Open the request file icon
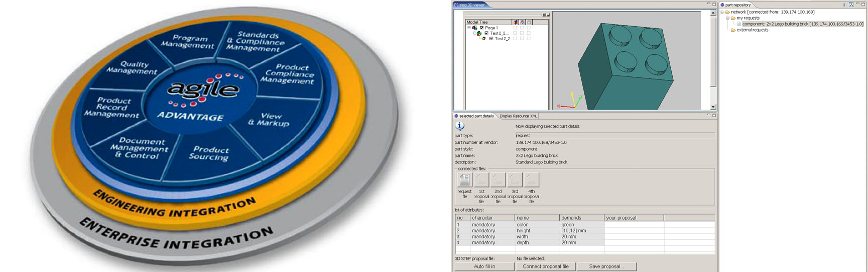 coord(464,179)
